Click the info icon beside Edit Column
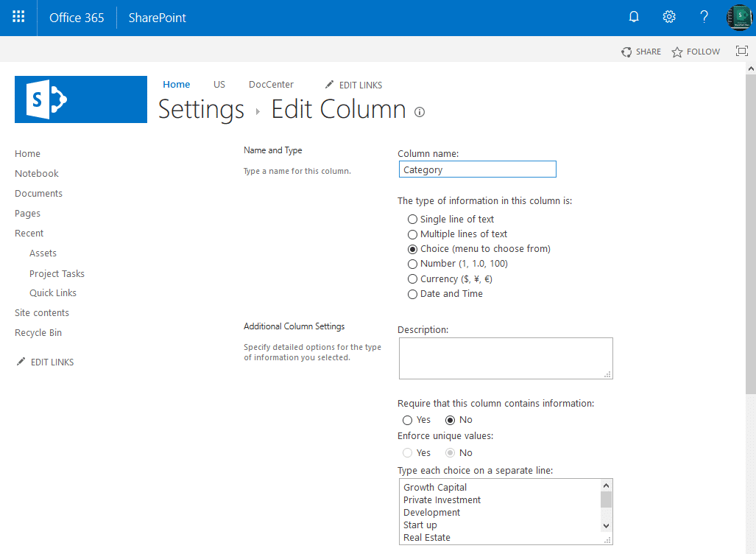 click(x=418, y=112)
